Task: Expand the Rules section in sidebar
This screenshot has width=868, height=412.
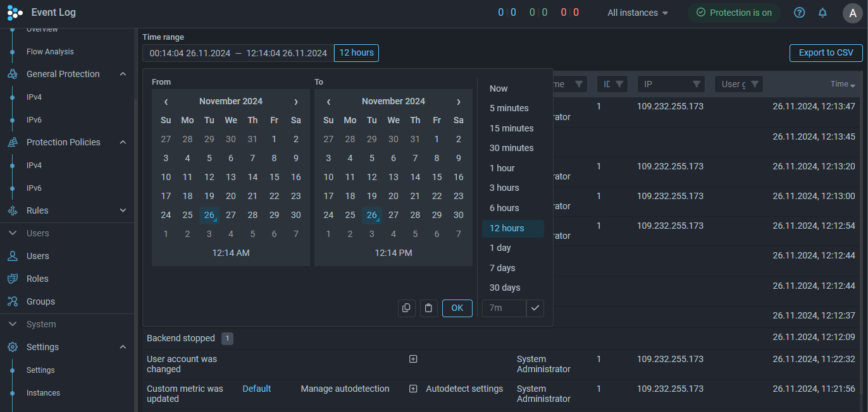Action: tap(123, 210)
